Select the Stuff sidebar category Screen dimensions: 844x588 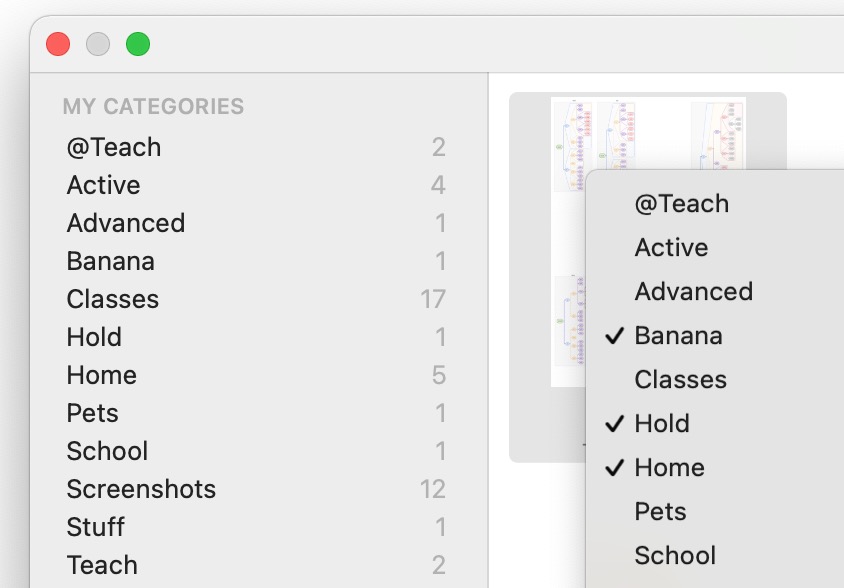(96, 527)
